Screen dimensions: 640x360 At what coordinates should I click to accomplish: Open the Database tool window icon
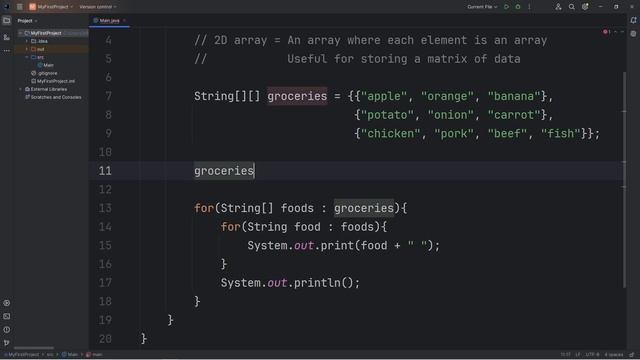(x=633, y=34)
